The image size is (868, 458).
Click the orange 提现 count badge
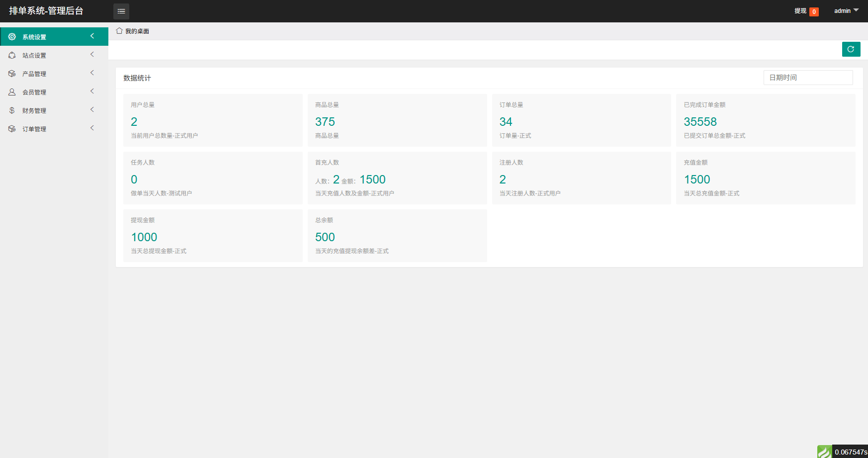click(814, 12)
